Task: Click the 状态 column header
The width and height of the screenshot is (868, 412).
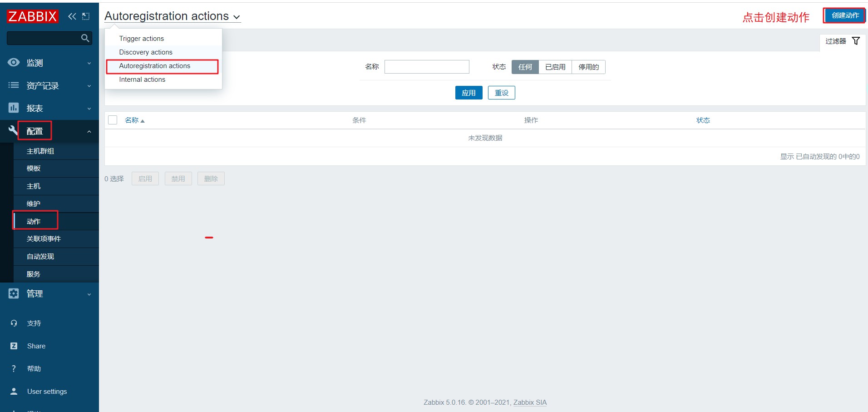Action: pyautogui.click(x=703, y=120)
